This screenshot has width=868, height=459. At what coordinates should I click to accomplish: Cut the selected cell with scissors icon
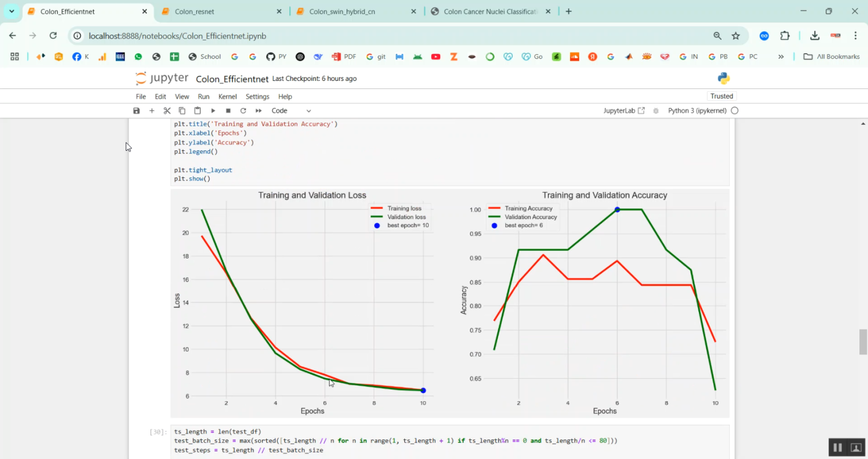click(167, 110)
